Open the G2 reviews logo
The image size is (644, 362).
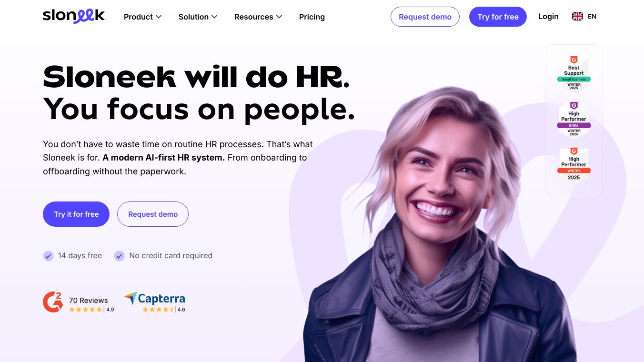tap(53, 302)
